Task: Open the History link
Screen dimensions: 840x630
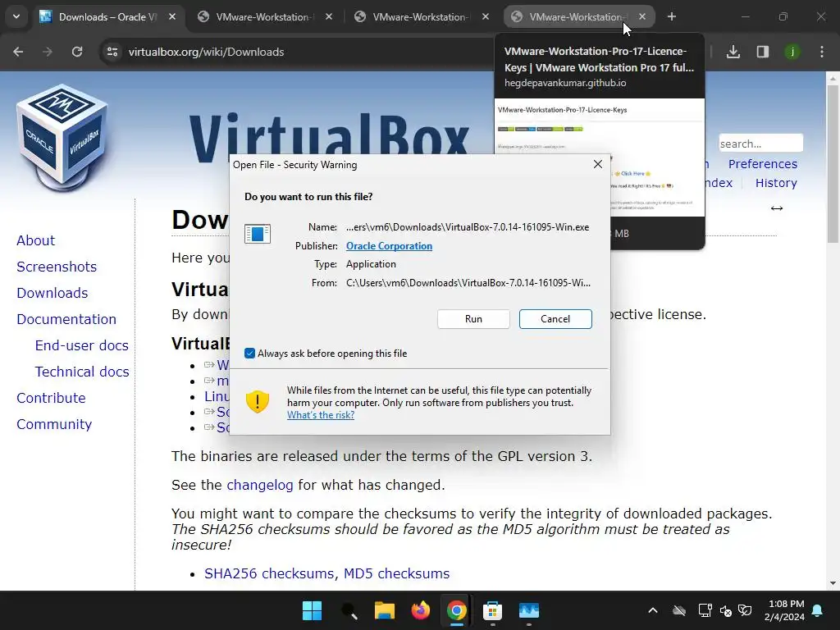Action: (776, 183)
